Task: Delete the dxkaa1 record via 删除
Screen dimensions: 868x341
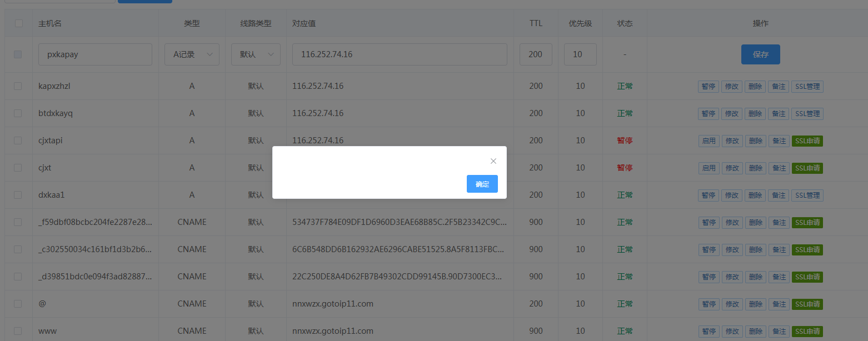Action: (755, 195)
